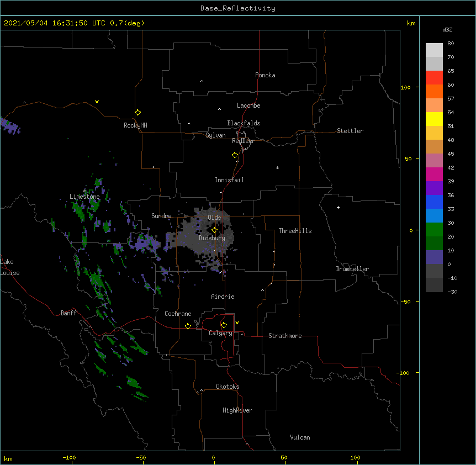Select the light blue 30-33 dBZ swatch
Screen dimensions: 476x465
(x=434, y=216)
